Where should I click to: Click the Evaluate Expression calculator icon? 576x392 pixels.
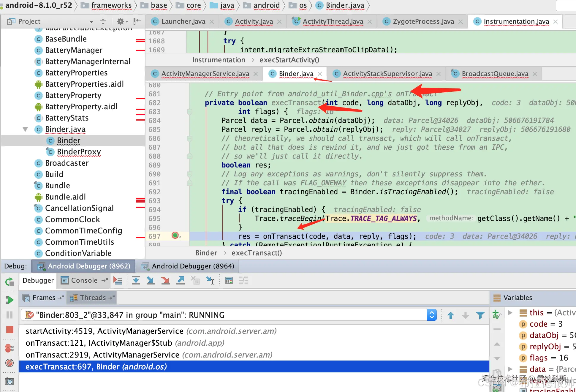(x=229, y=280)
